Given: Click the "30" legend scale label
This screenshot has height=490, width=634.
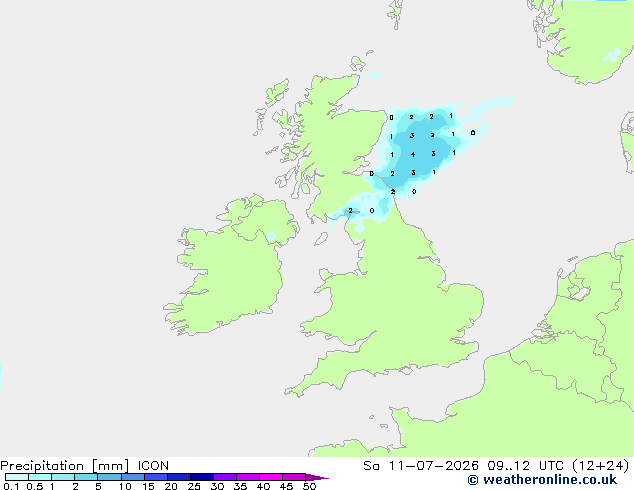Looking at the screenshot, I should click(217, 486).
